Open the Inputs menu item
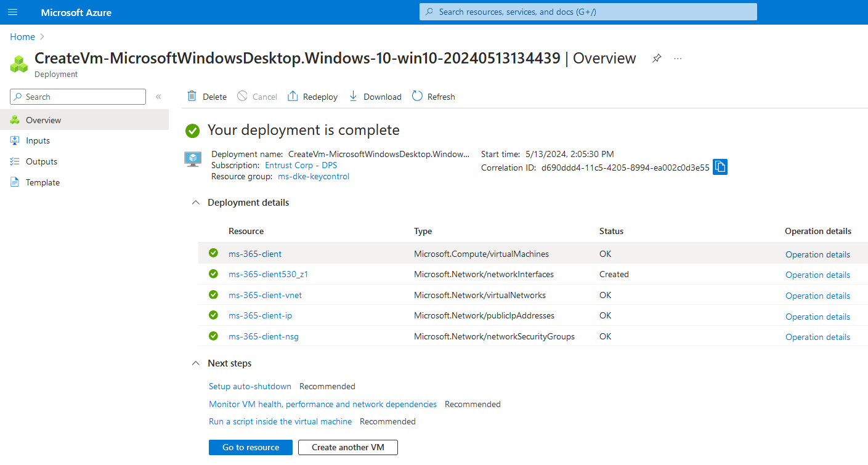The width and height of the screenshot is (868, 465). pos(84,140)
